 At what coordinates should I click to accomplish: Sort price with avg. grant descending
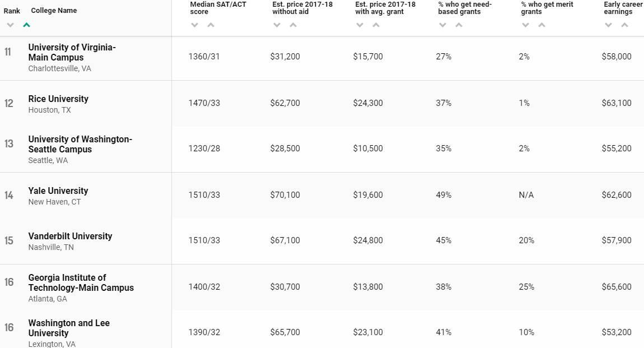click(x=360, y=25)
